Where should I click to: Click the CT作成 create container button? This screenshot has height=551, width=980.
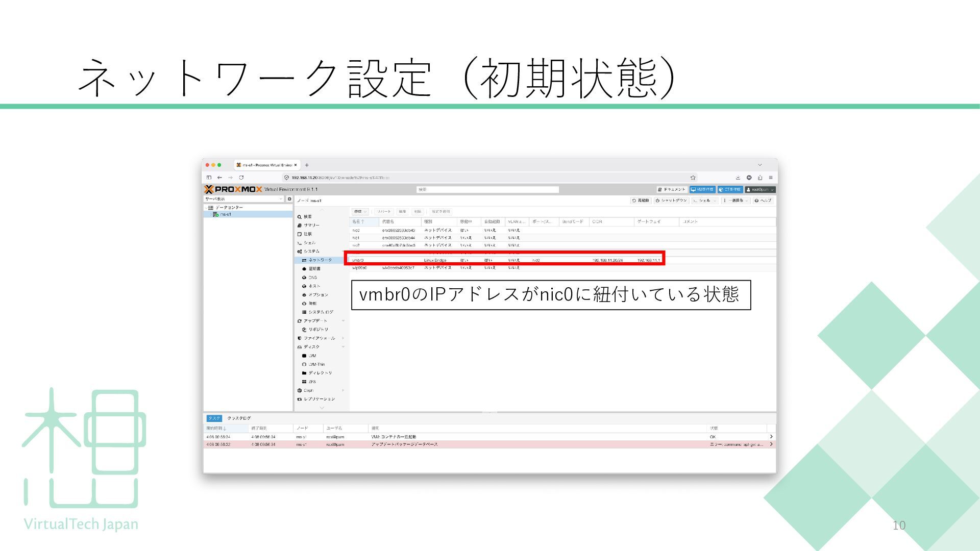(730, 189)
